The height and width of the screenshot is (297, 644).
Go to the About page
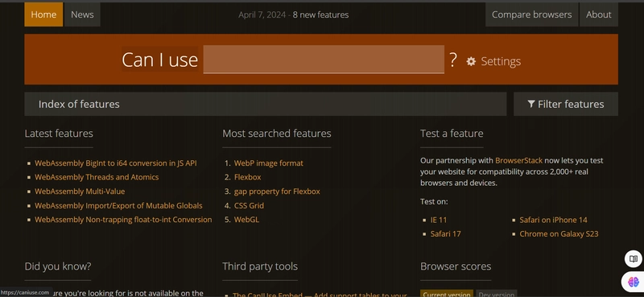[x=598, y=14]
